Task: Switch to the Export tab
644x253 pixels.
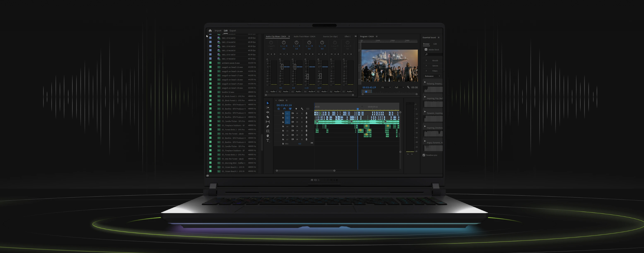Action: click(233, 31)
